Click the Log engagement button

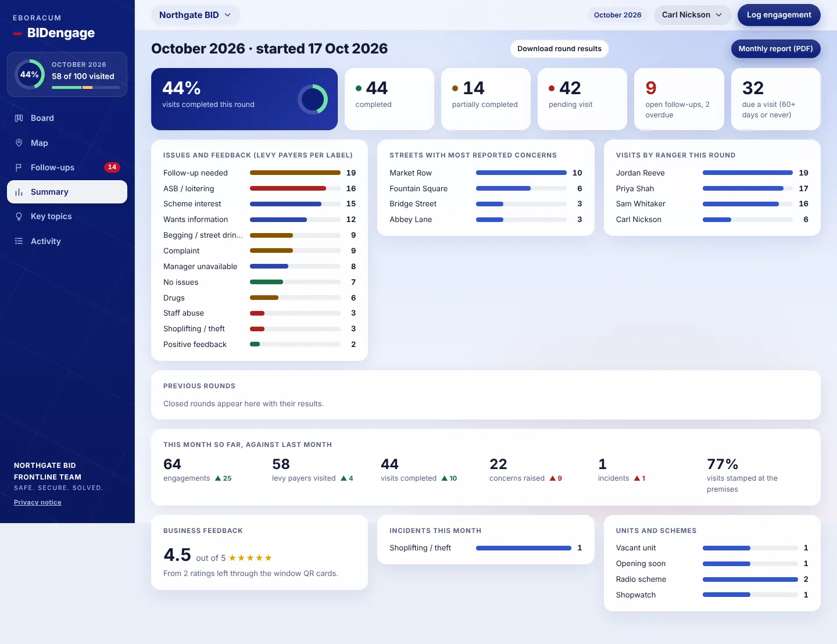pos(779,15)
